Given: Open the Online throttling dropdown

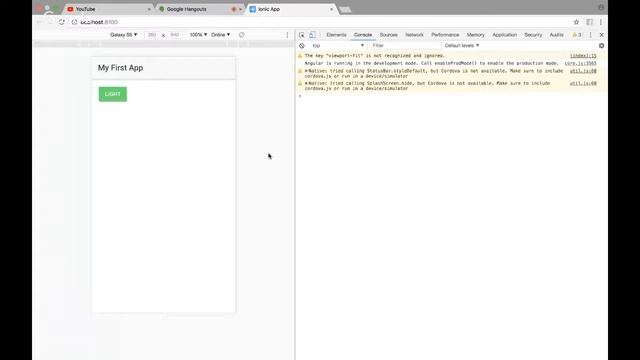Looking at the screenshot, I should point(220,35).
